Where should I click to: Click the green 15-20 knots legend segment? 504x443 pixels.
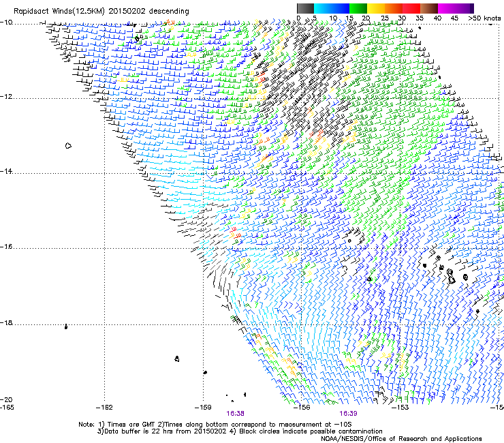click(x=358, y=8)
